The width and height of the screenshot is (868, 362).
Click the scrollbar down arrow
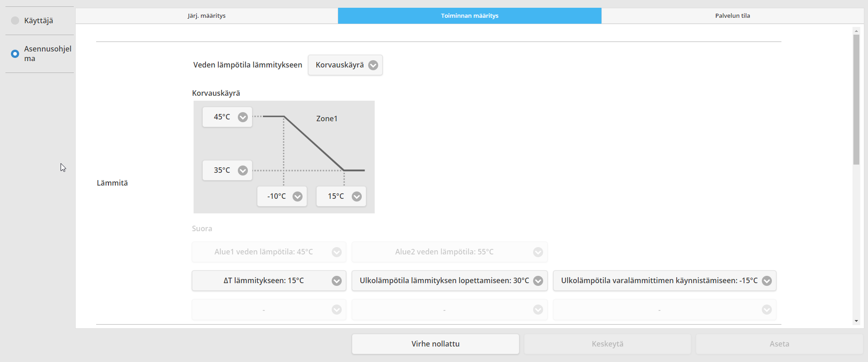coord(856,321)
